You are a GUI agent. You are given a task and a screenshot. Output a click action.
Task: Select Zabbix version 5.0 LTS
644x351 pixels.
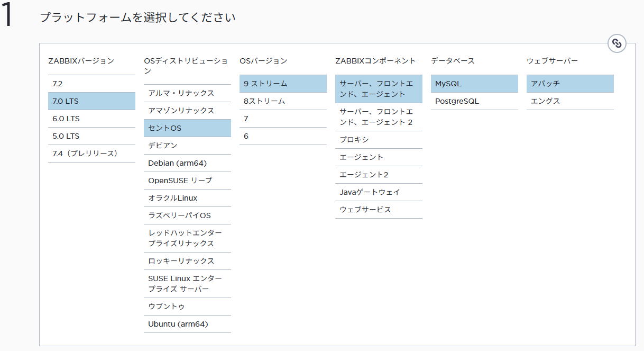coord(91,136)
